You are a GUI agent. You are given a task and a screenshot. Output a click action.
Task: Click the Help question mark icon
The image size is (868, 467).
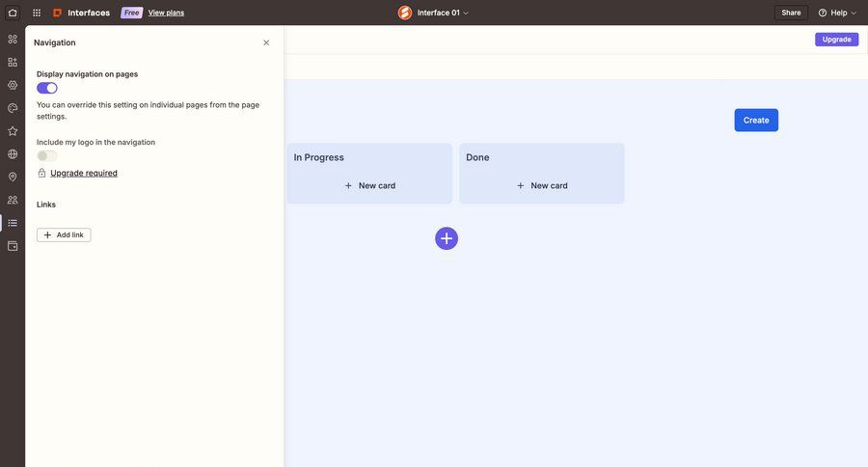pos(823,13)
